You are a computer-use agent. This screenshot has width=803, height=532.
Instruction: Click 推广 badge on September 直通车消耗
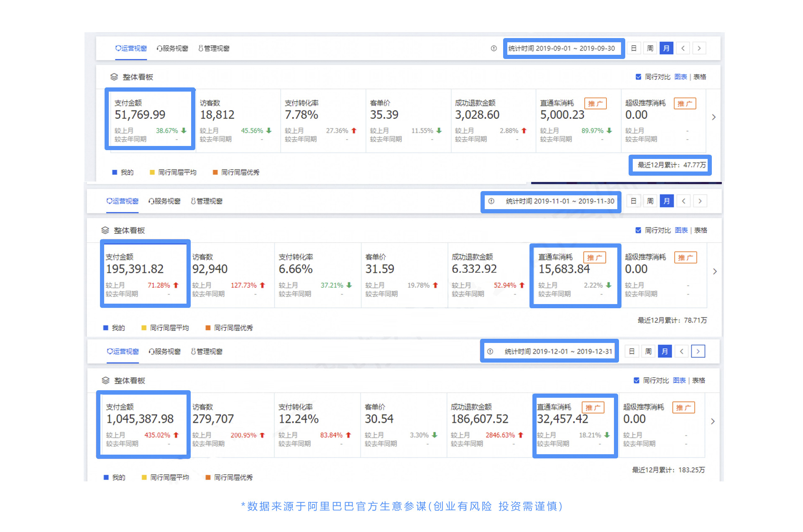click(x=595, y=103)
